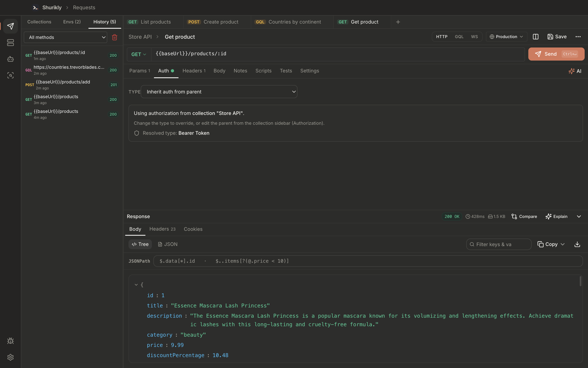
Task: Open the scan inspector sidebar icon
Action: [x=10, y=75]
